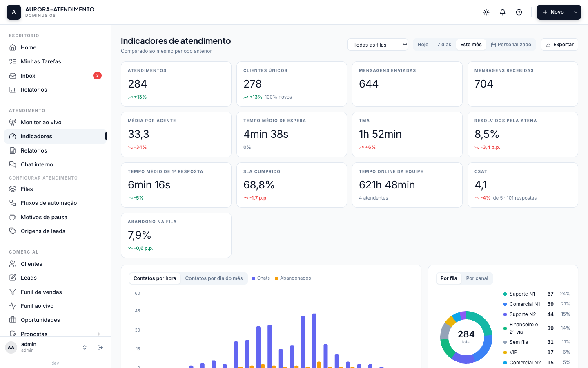
Task: Open Oportunidades
Action: point(55,320)
